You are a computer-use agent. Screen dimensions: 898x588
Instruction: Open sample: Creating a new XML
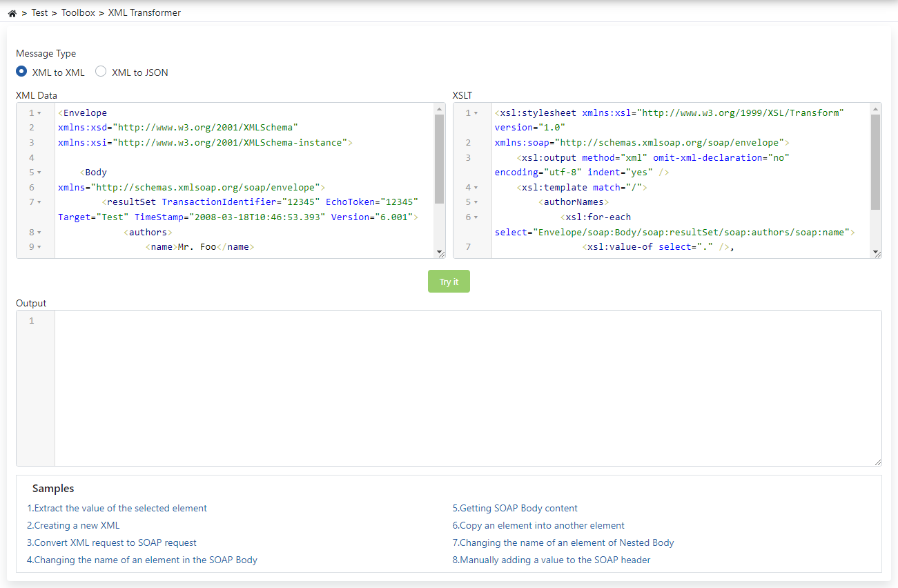tap(72, 525)
